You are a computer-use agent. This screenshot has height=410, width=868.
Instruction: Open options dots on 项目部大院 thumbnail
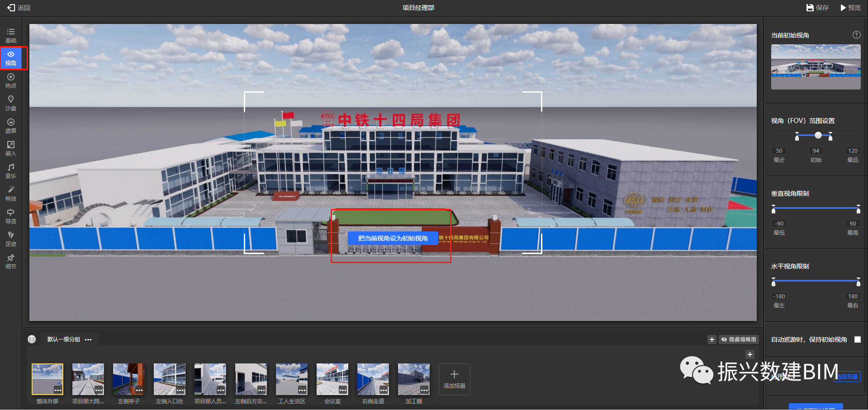(x=99, y=390)
